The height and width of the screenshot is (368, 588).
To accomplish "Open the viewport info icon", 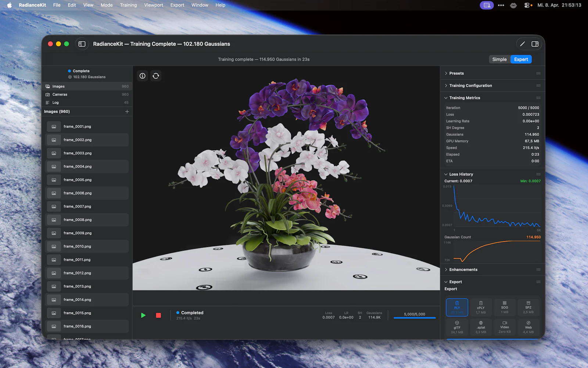I will pos(143,76).
